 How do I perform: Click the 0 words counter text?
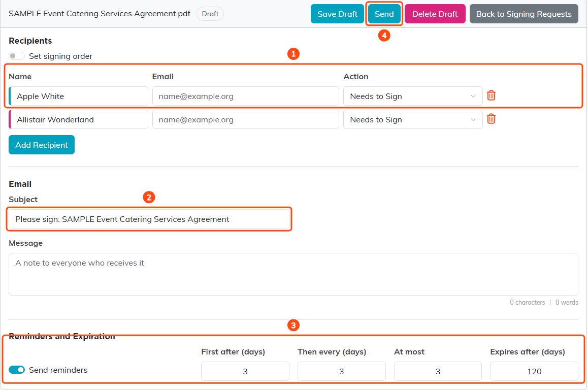pyautogui.click(x=567, y=302)
